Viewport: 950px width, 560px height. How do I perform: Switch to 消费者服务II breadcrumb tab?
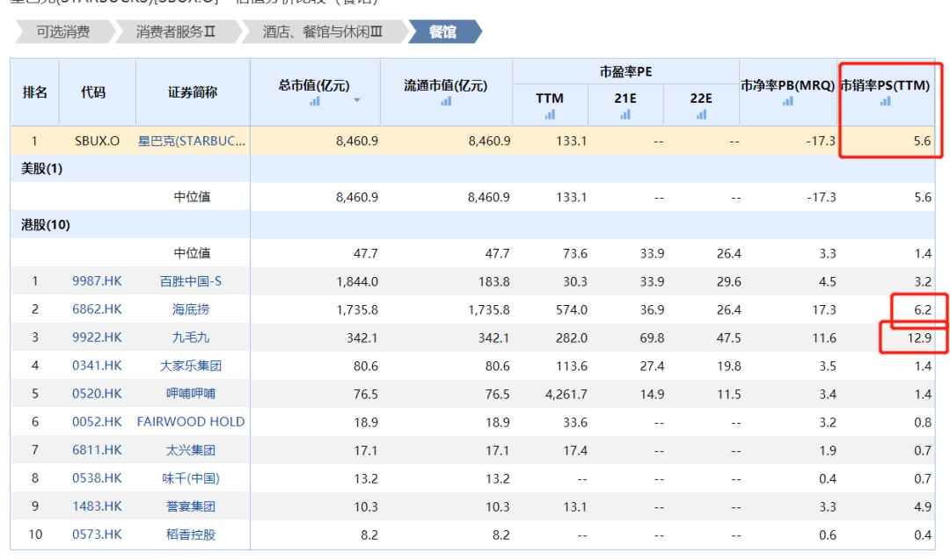(175, 33)
